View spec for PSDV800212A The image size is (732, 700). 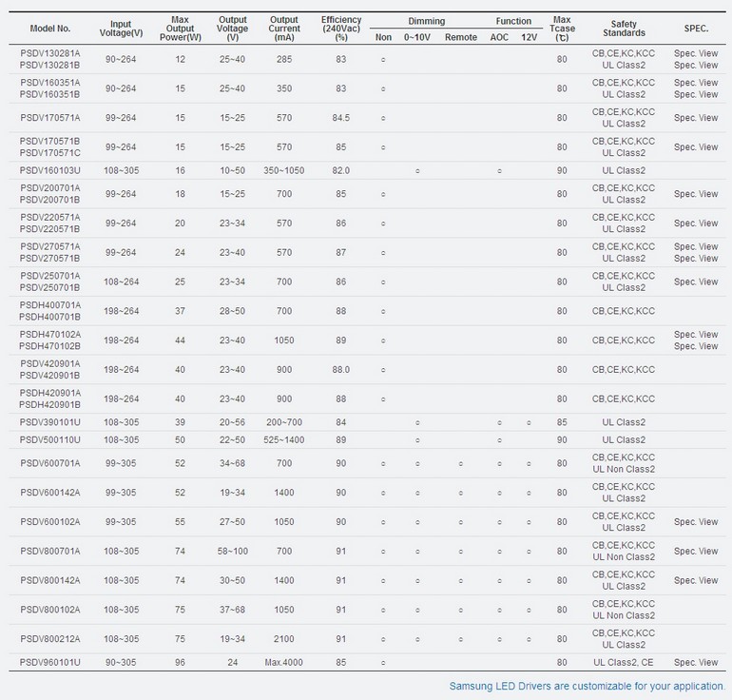pyautogui.click(x=696, y=639)
